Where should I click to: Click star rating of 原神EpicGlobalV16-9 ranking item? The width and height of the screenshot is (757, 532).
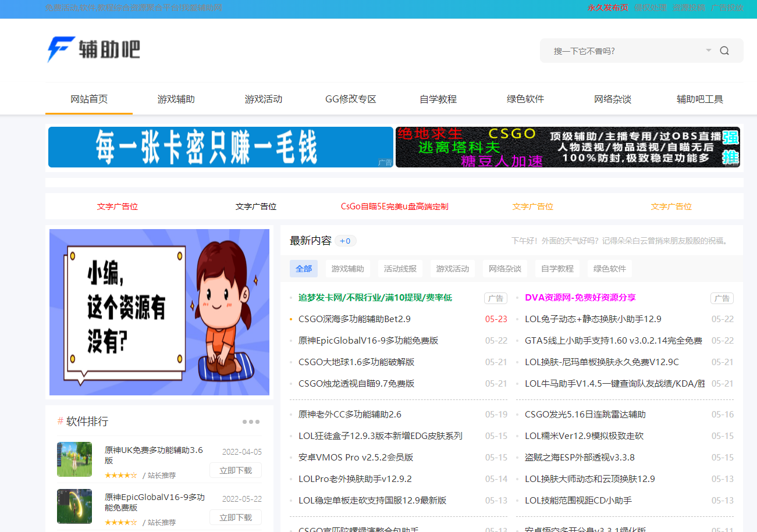click(x=121, y=523)
